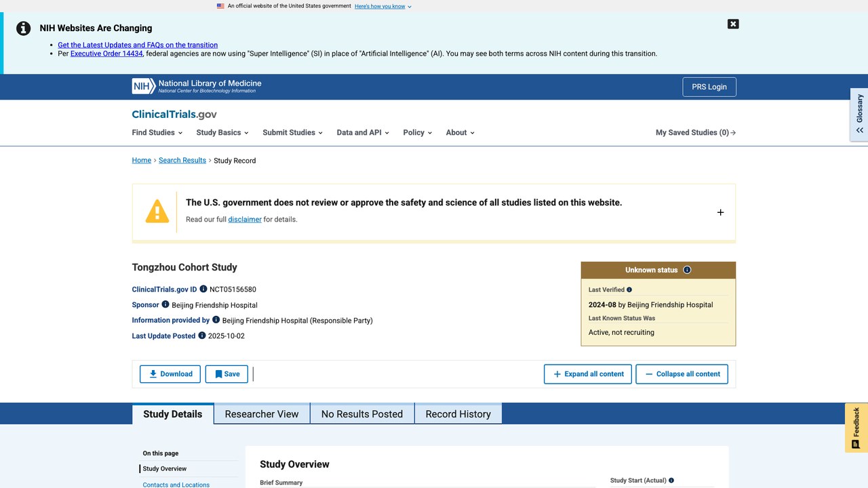The width and height of the screenshot is (868, 488).
Task: Select Study Overview in page navigation
Action: 165,469
